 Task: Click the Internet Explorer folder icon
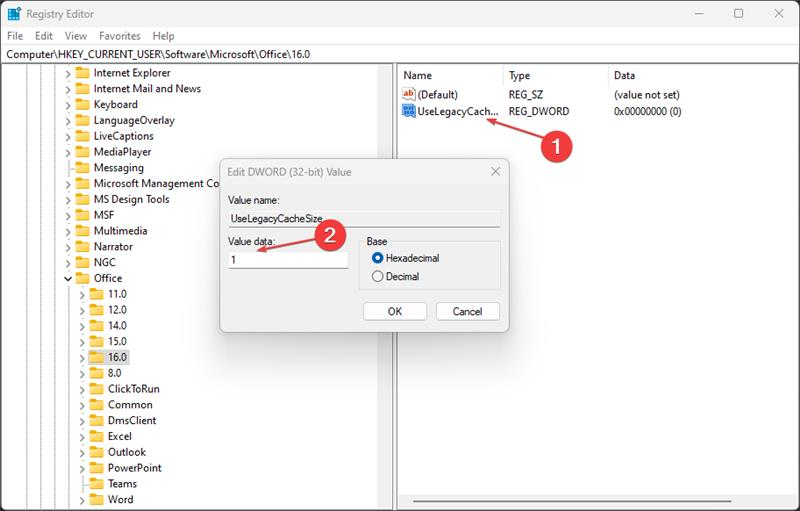(x=82, y=73)
